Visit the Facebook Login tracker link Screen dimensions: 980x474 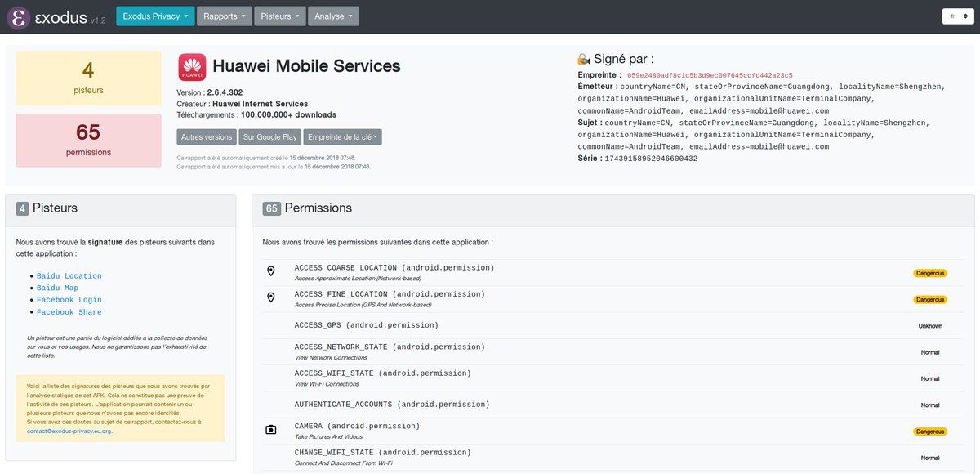69,301
